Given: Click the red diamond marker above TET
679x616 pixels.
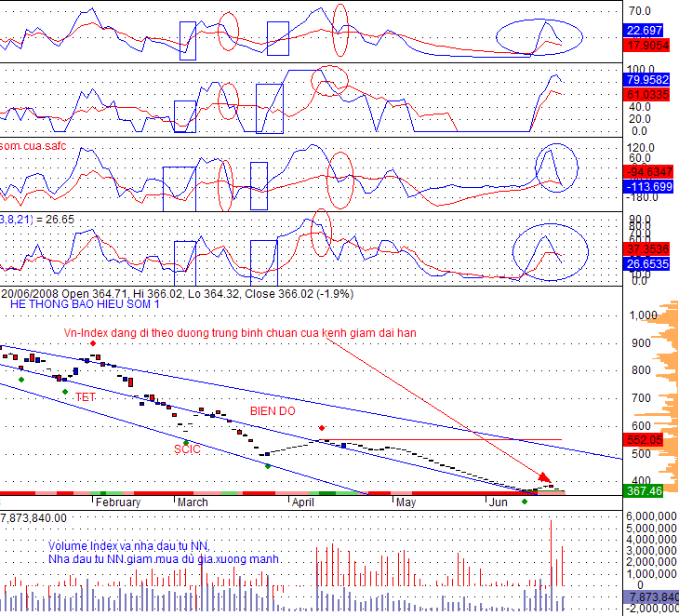Looking at the screenshot, I should pos(93,343).
